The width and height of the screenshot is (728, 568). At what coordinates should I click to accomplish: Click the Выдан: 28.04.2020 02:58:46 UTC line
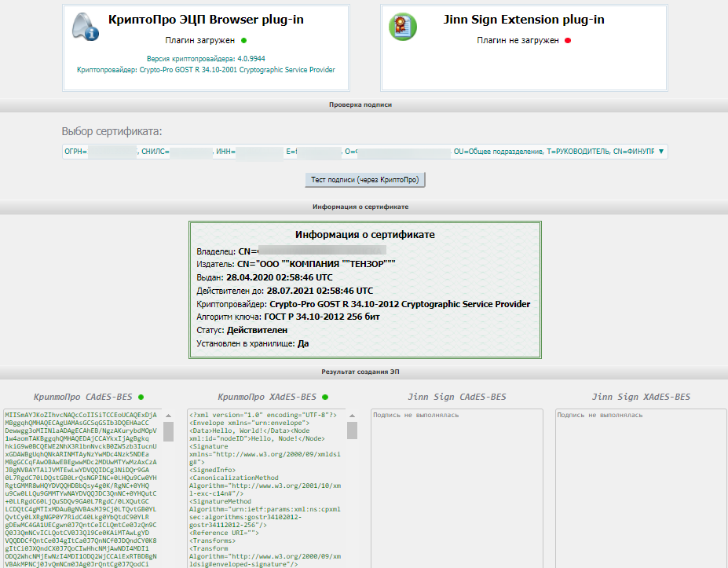[265, 278]
